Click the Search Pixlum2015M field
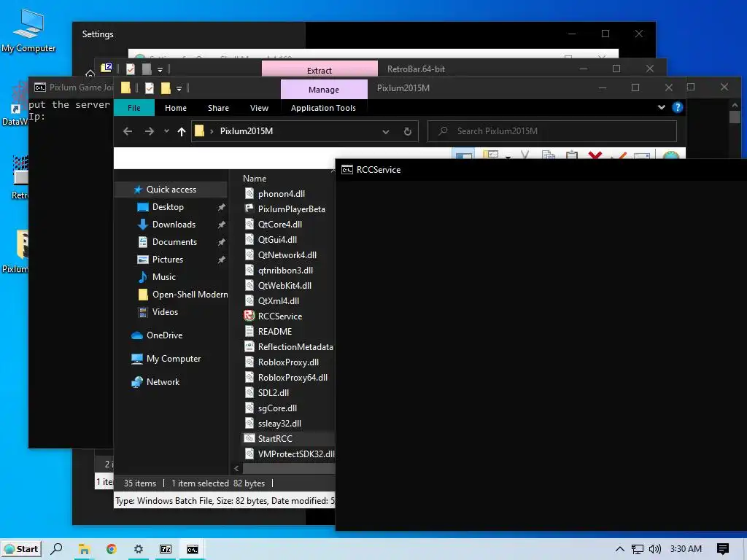 pyautogui.click(x=552, y=131)
